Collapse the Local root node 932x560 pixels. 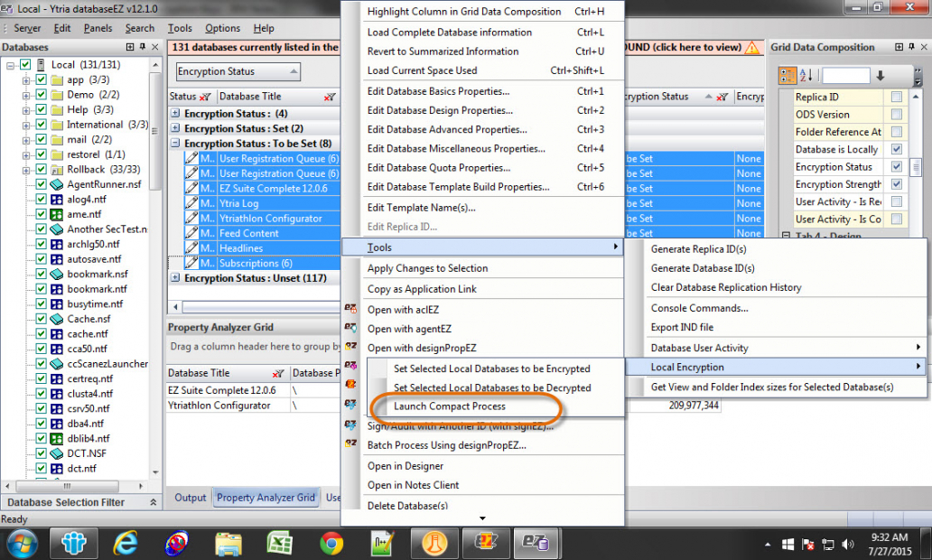coord(10,65)
